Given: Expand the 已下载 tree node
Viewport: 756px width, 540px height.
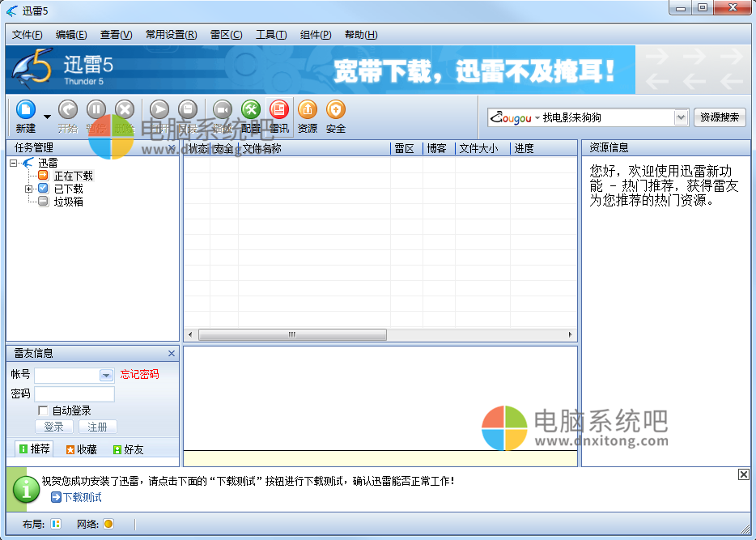Looking at the screenshot, I should point(28,189).
